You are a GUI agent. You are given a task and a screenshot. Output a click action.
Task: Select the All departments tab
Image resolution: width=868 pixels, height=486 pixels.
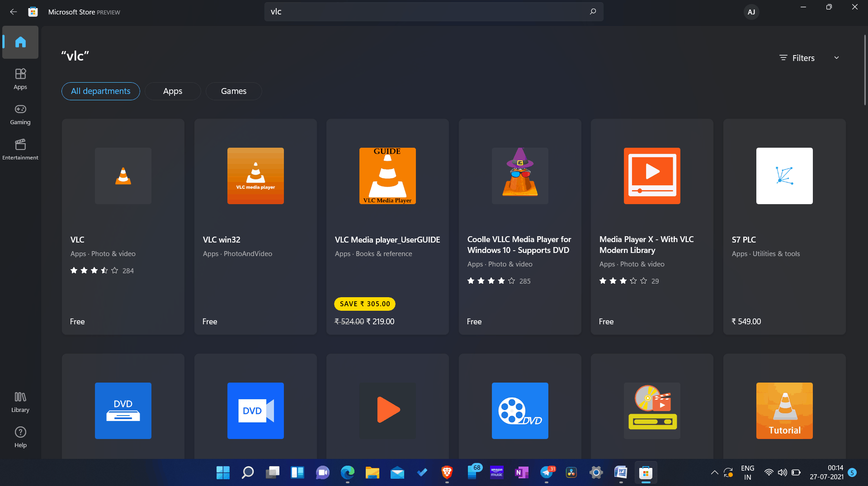100,91
